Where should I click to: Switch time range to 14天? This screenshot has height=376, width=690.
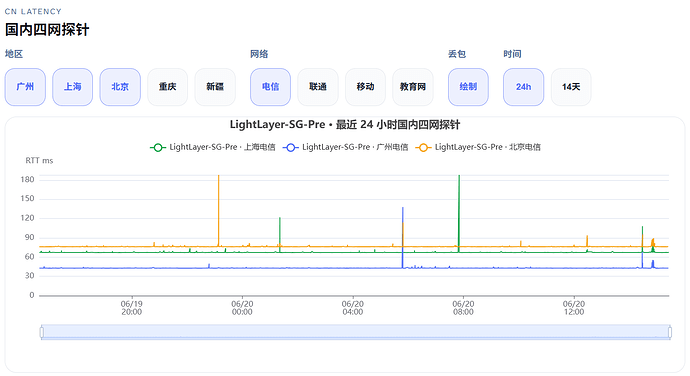coord(571,87)
